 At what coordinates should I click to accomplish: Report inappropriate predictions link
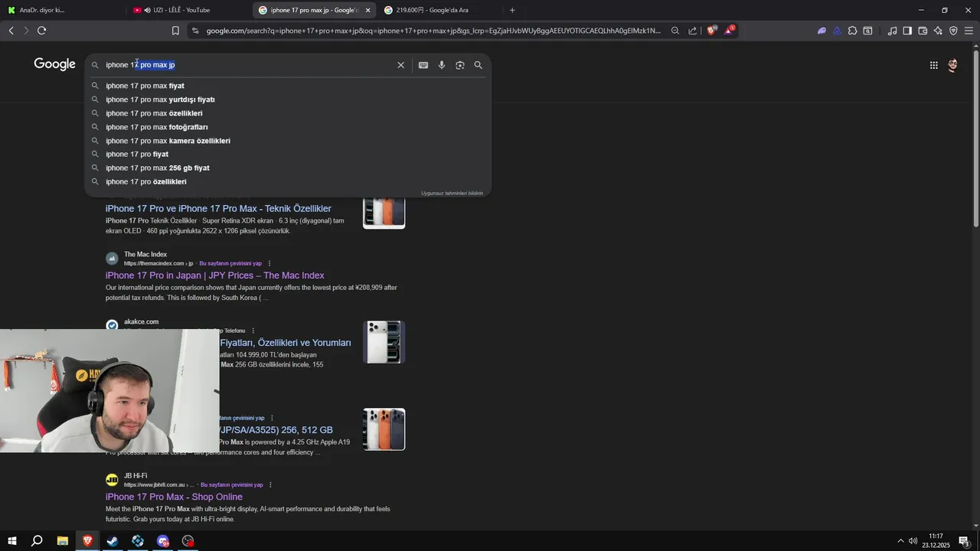pos(452,193)
